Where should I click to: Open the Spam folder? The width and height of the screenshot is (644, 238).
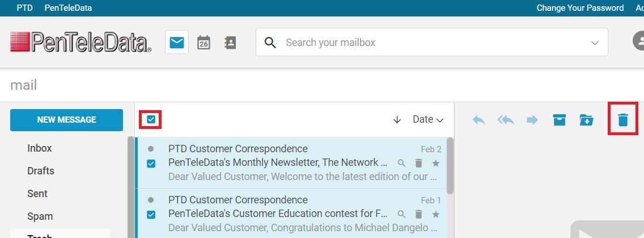tap(40, 216)
